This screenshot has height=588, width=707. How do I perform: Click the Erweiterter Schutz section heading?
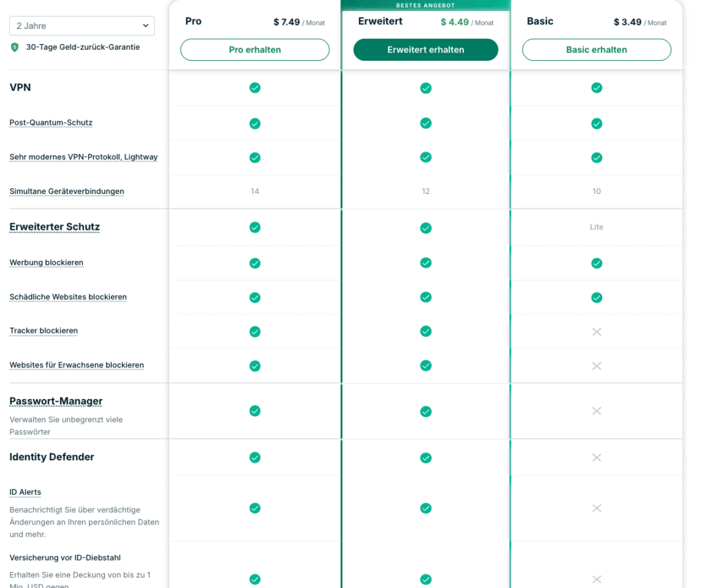[x=55, y=227]
